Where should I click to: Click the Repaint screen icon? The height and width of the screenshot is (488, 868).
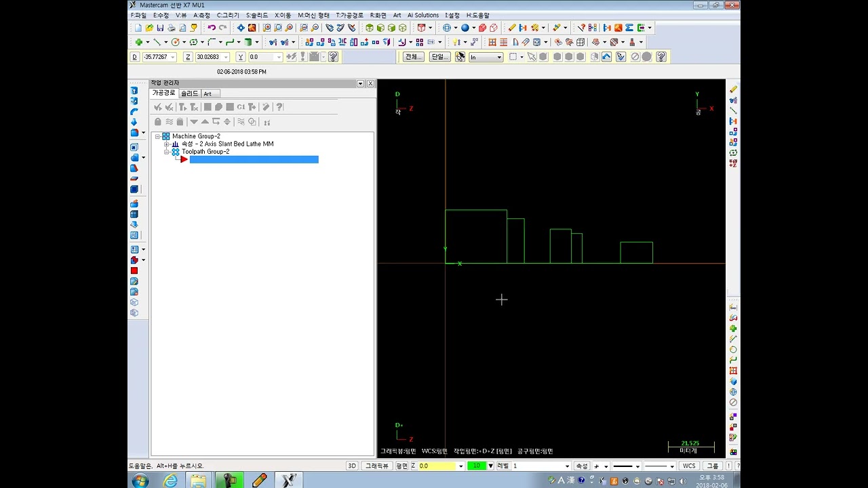(252, 28)
